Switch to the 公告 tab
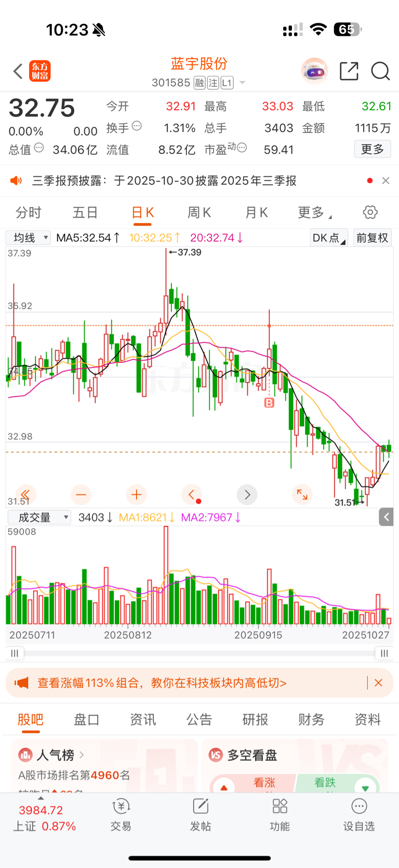The height and width of the screenshot is (868, 399). tap(199, 720)
